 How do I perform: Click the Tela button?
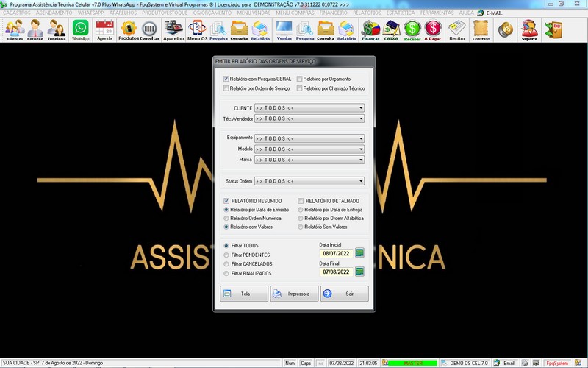click(244, 294)
